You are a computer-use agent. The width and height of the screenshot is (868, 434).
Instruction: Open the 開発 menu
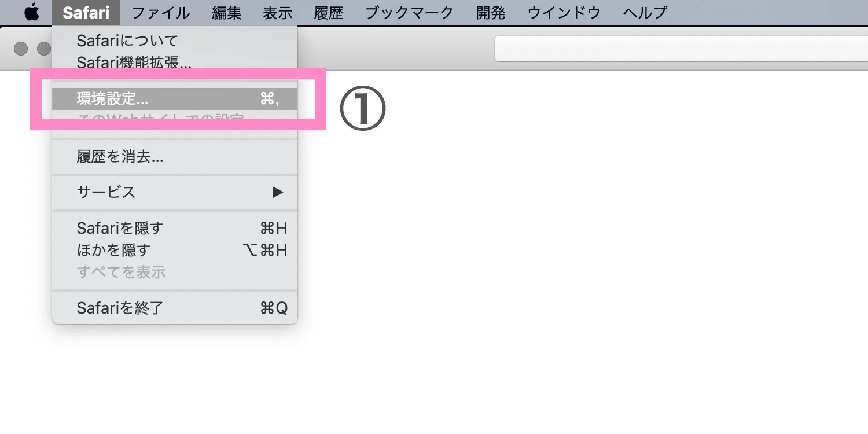pyautogui.click(x=491, y=12)
